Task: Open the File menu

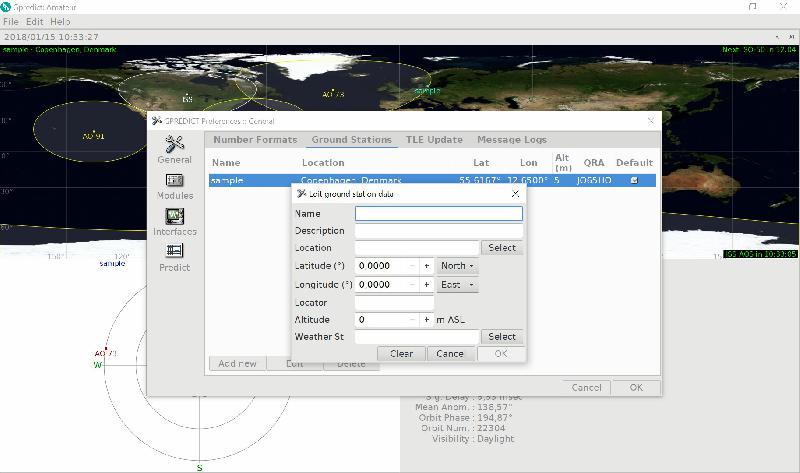Action: 11,22
